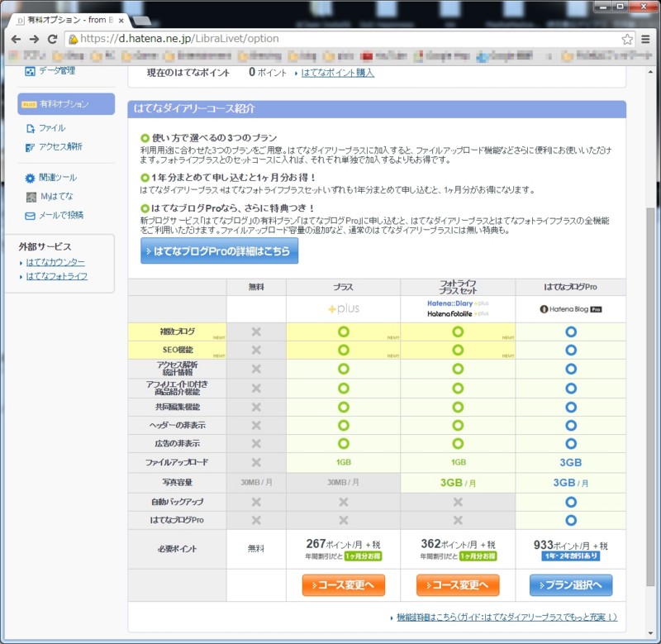This screenshot has height=644, width=661.
Task: Click コース変更へ button under フォトライフプラスセット
Action: (x=458, y=585)
